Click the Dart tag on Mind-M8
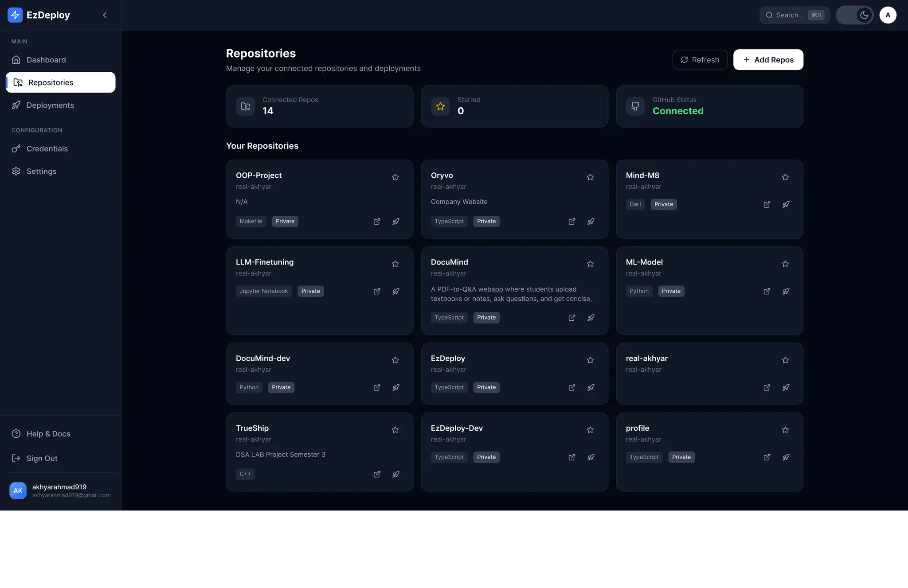The image size is (908, 588). pyautogui.click(x=635, y=204)
